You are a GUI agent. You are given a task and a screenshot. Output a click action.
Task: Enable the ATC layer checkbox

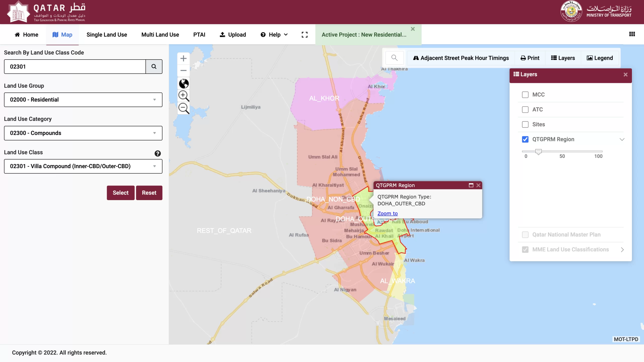tap(525, 110)
